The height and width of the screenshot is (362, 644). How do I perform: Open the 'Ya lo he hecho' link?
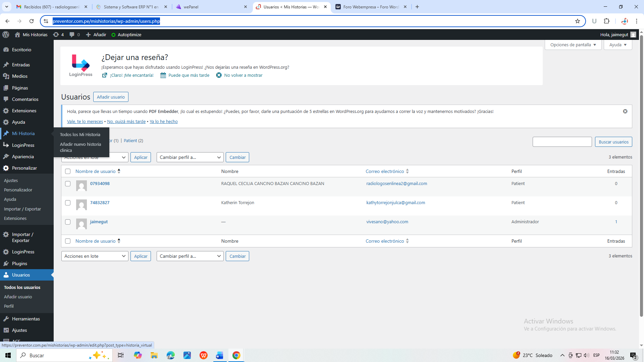(x=164, y=121)
